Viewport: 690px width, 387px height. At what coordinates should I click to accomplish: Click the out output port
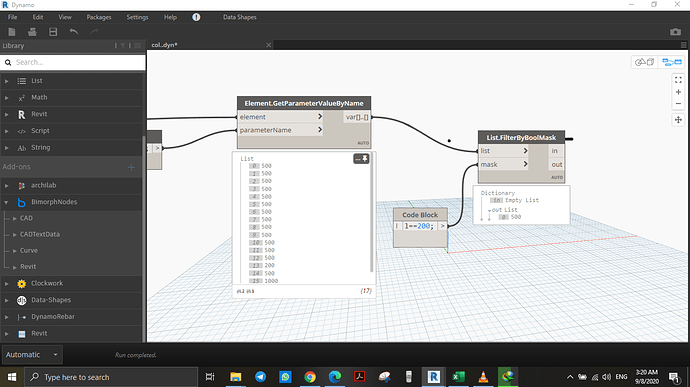coord(556,164)
